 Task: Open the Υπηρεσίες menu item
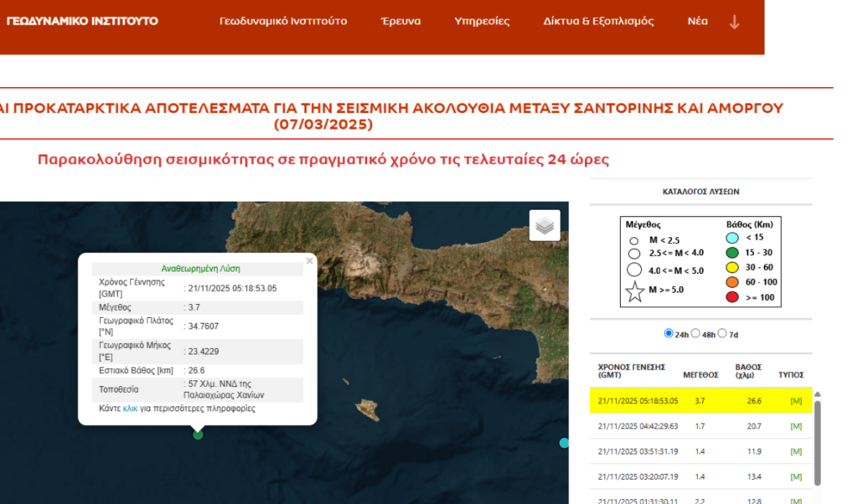coord(482,21)
